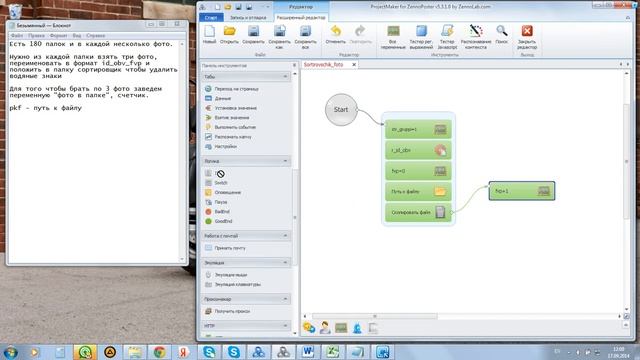The image size is (640, 360).
Task: Open Excel from the taskbar
Action: [333, 352]
